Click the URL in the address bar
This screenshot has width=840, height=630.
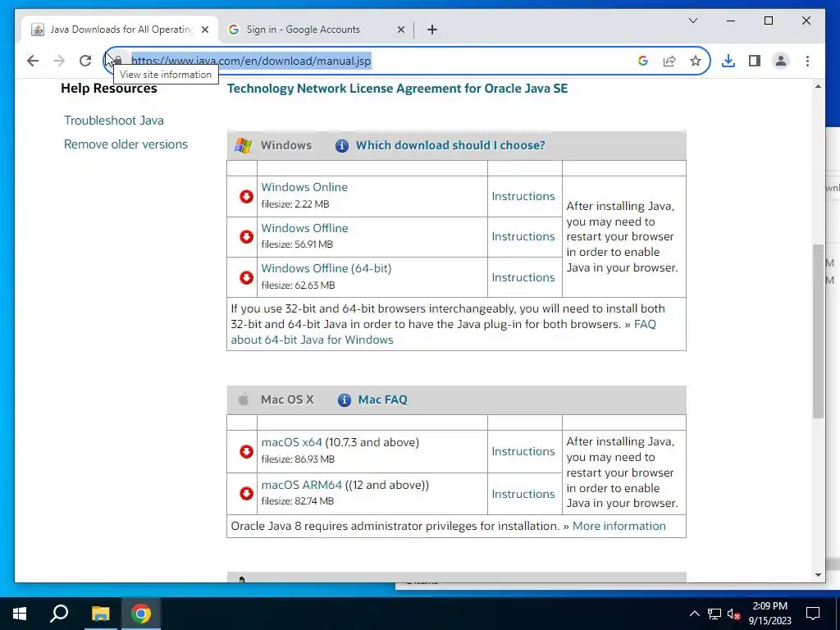(251, 61)
